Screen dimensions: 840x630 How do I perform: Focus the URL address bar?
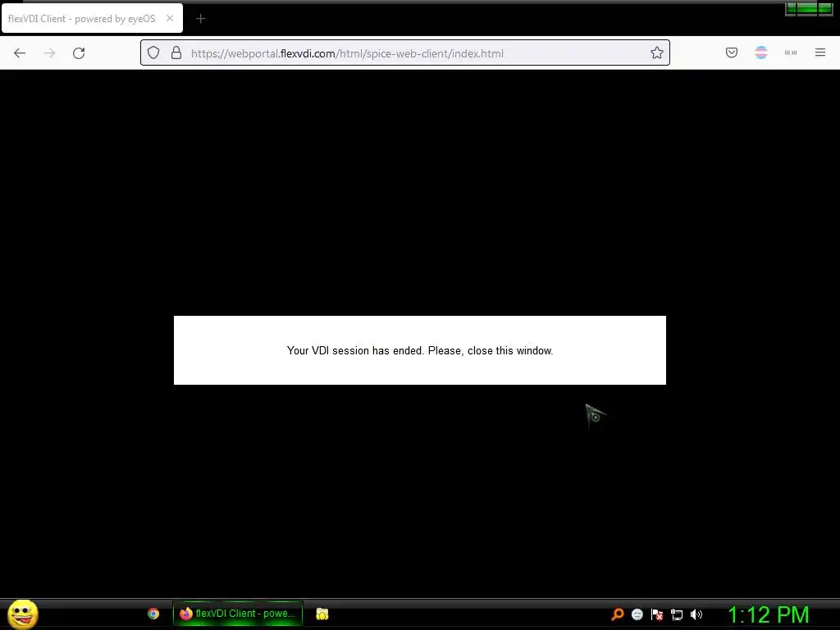click(405, 52)
